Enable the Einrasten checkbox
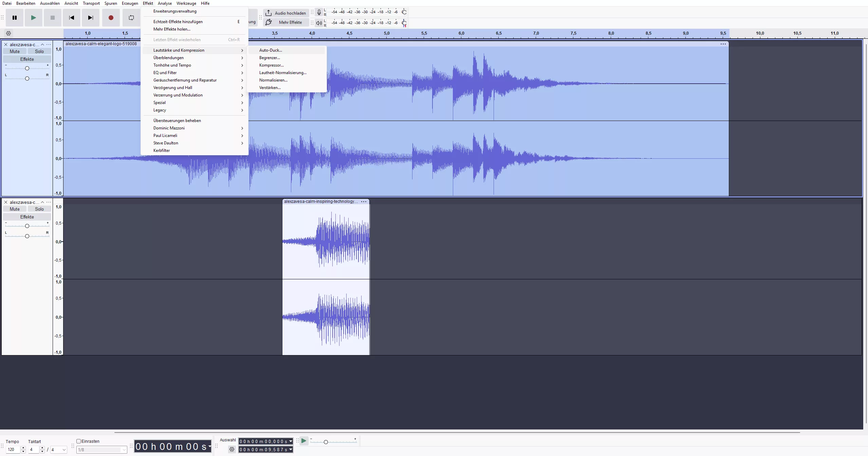 (79, 441)
